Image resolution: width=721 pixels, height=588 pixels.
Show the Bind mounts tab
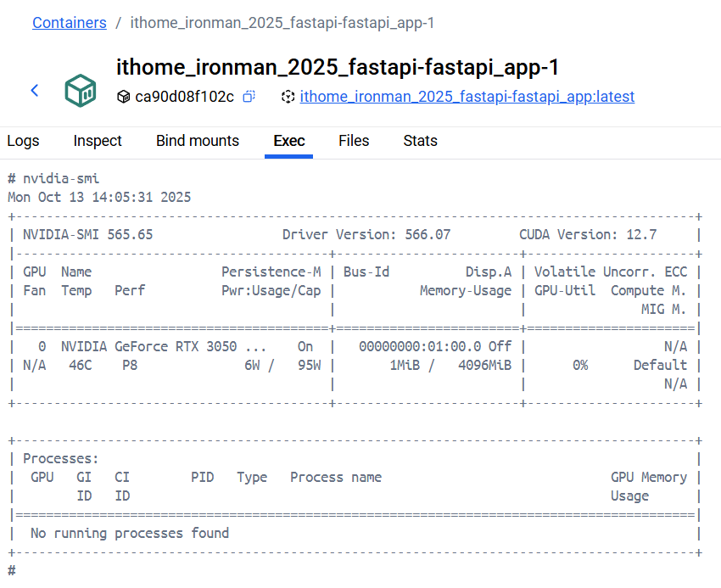[x=198, y=141]
